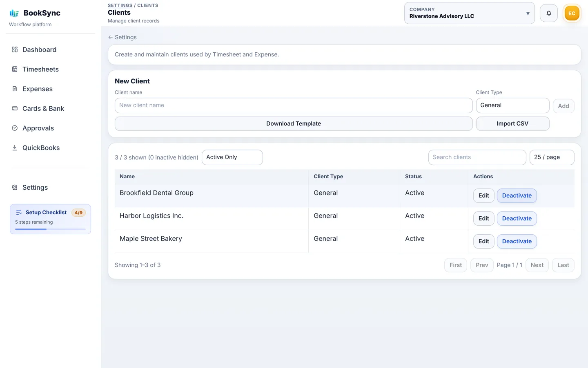Click the Setup Checklist progress bar
Viewport: 588px width, 368px height.
tap(50, 229)
